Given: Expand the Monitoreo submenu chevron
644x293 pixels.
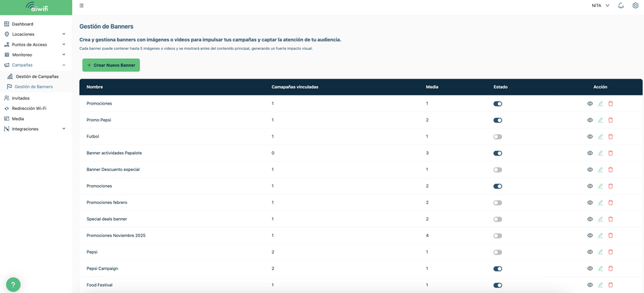Looking at the screenshot, I should coord(64,54).
